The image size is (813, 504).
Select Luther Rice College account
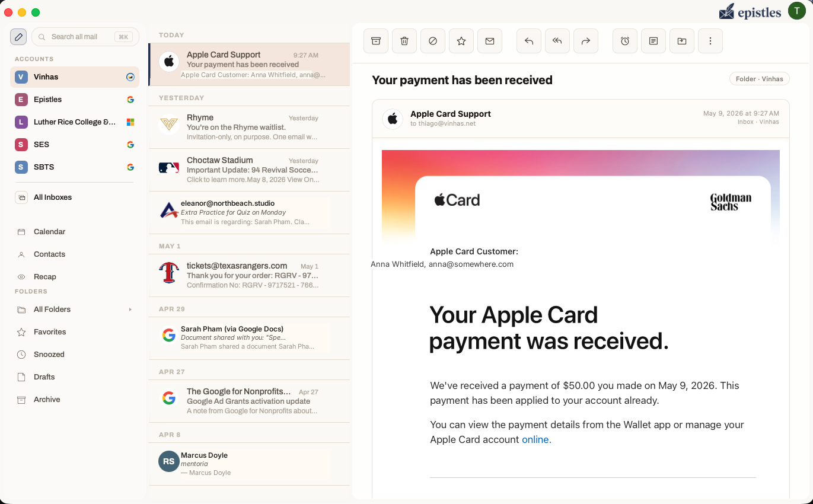[75, 122]
